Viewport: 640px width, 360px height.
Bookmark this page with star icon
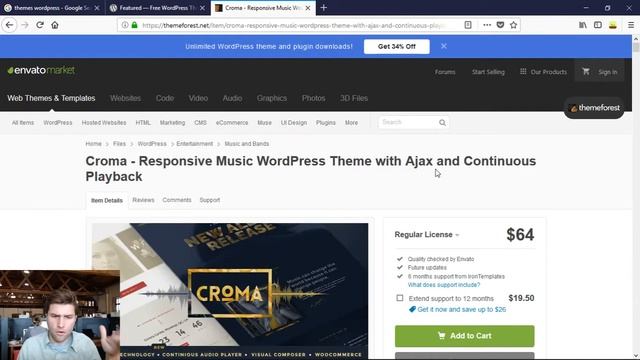coord(513,25)
